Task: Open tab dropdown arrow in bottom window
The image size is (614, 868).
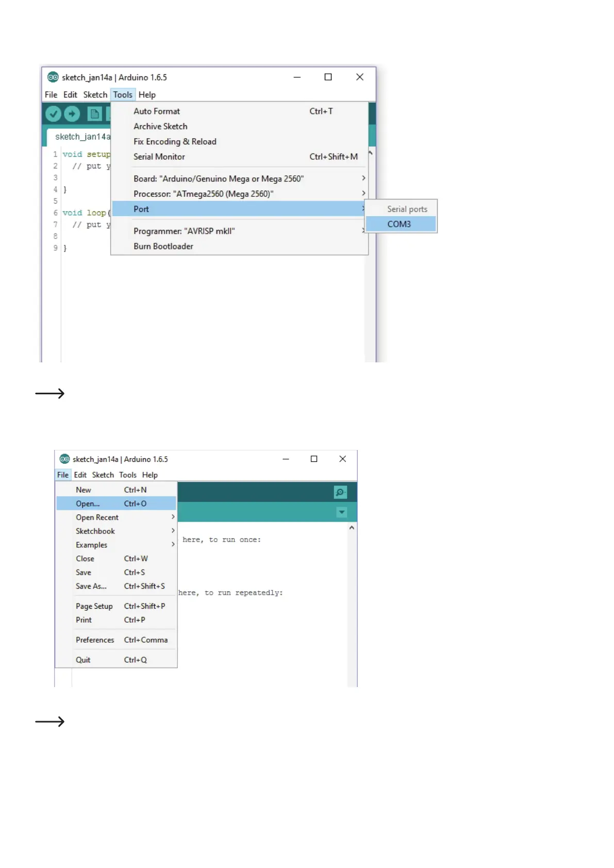Action: coord(341,512)
